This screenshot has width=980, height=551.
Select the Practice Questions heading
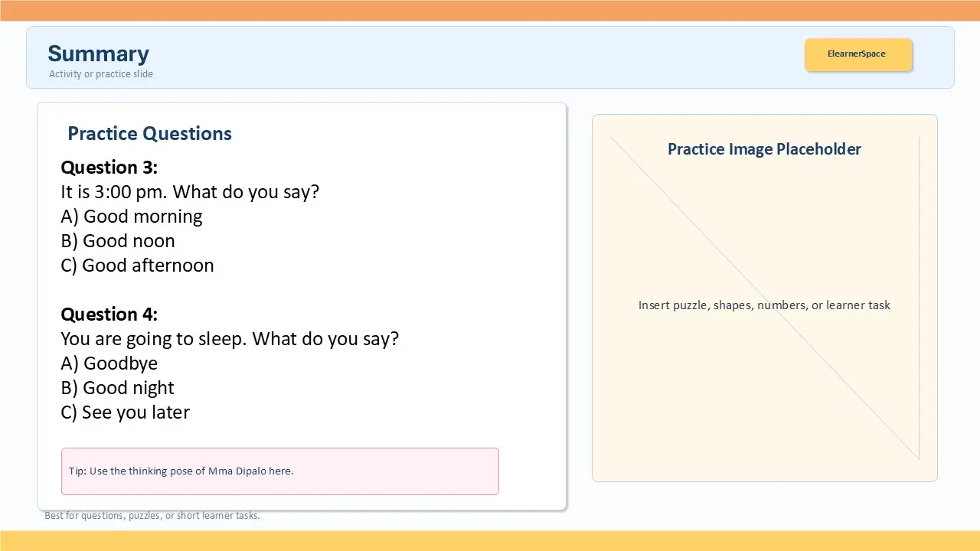click(x=149, y=133)
